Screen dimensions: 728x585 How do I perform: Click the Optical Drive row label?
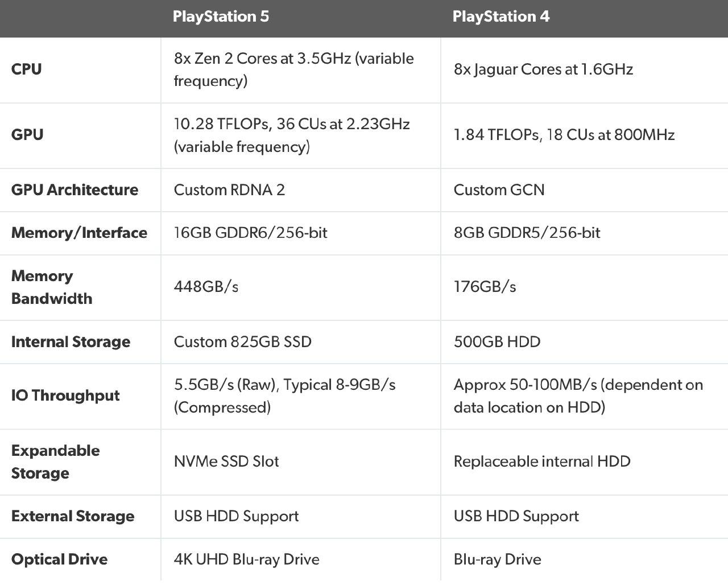pyautogui.click(x=59, y=559)
